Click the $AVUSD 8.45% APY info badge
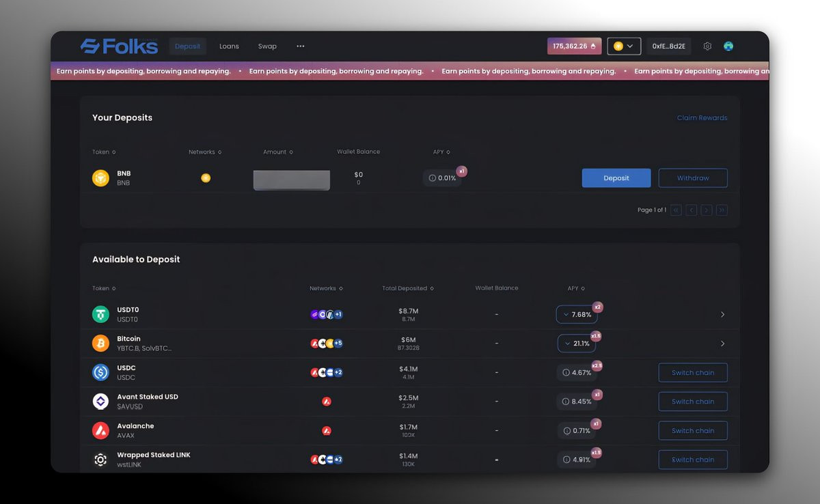The width and height of the screenshot is (820, 504). [577, 402]
